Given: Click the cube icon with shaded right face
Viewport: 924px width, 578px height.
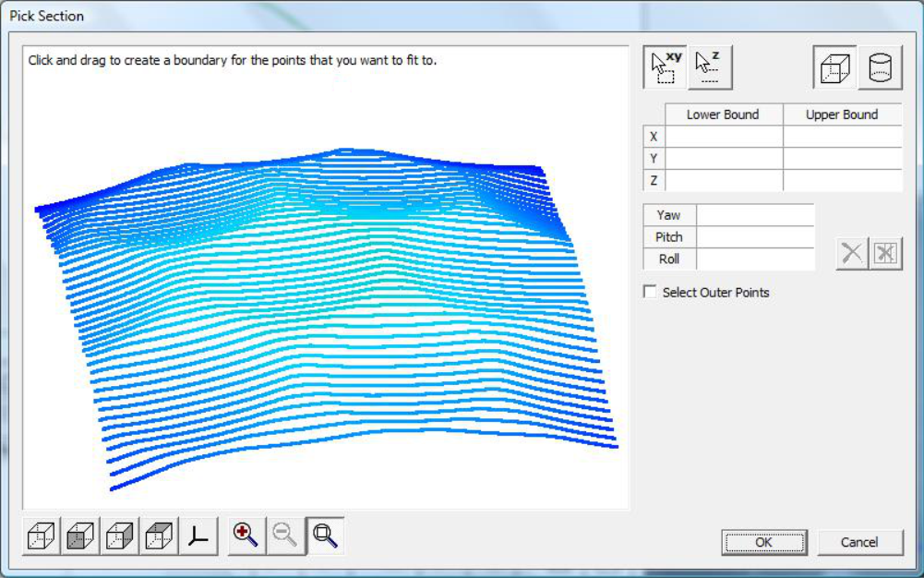Looking at the screenshot, I should pyautogui.click(x=119, y=536).
